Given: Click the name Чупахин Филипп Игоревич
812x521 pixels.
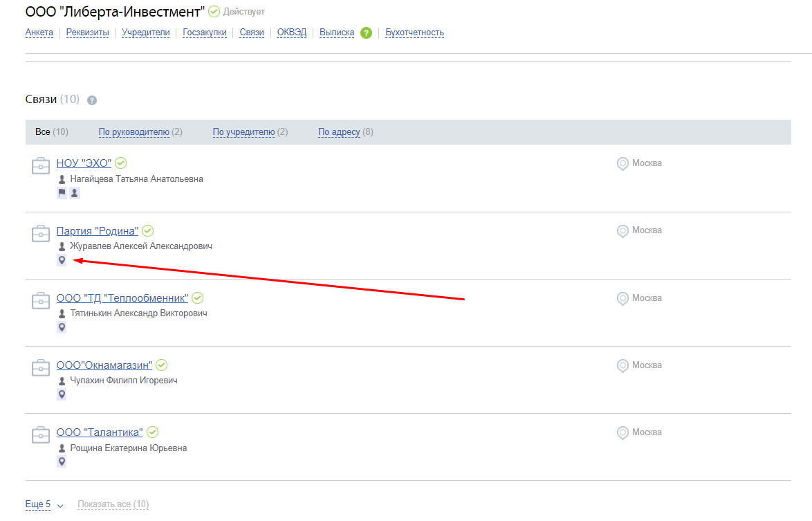Looking at the screenshot, I should [124, 381].
